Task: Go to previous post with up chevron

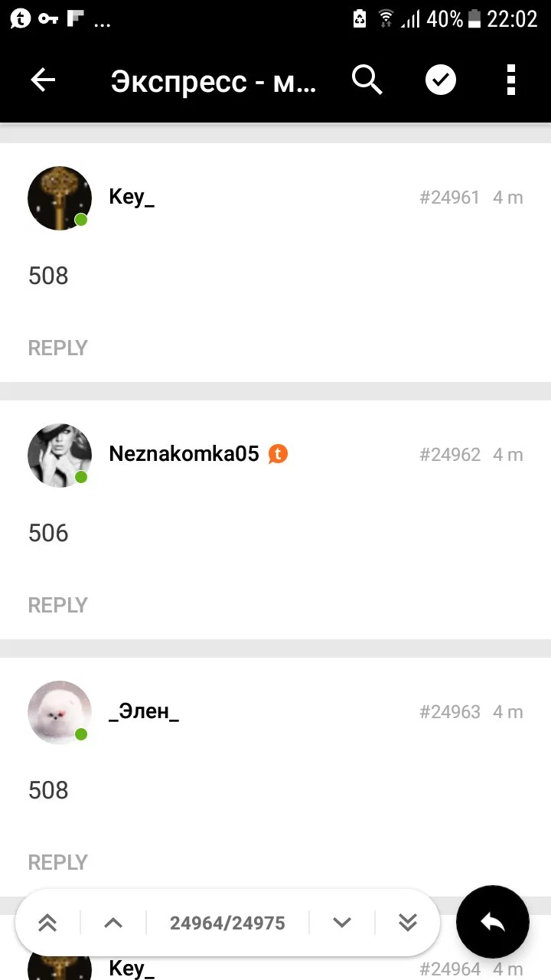Action: pos(113,923)
